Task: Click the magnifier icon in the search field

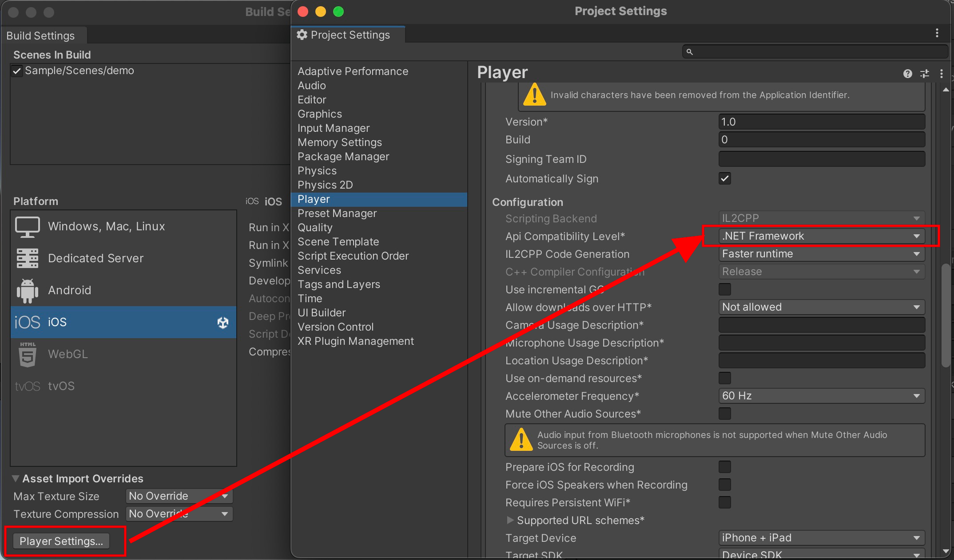Action: (689, 51)
